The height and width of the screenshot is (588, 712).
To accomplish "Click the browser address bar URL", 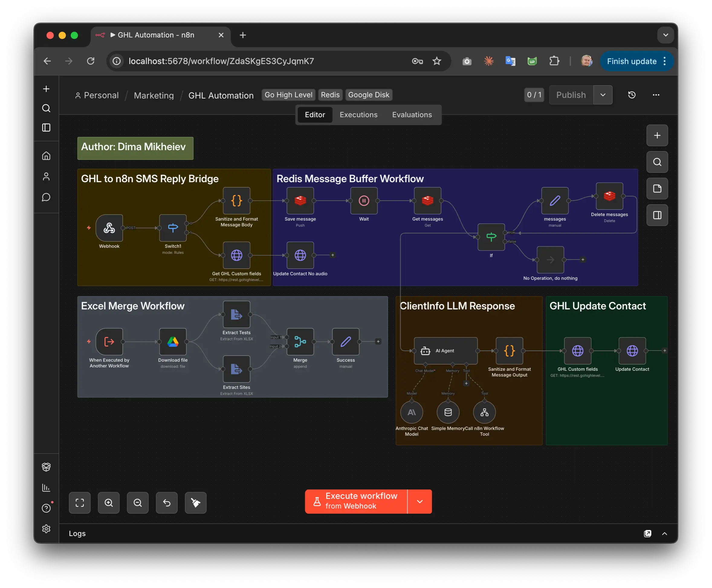I will pyautogui.click(x=222, y=61).
